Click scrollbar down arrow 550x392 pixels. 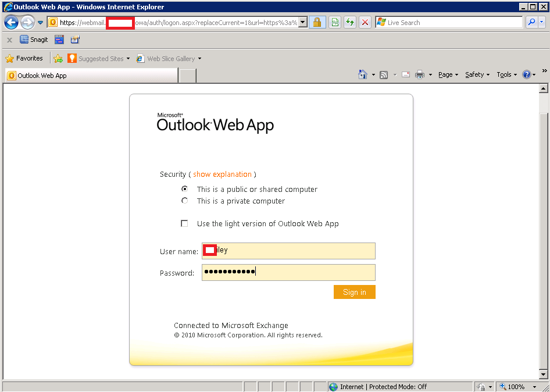click(544, 374)
